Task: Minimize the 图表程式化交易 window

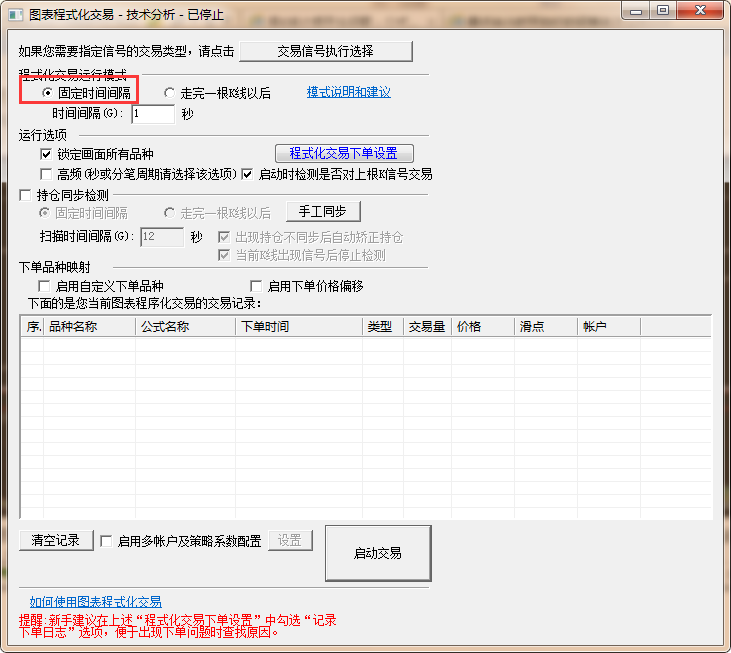Action: click(x=636, y=11)
